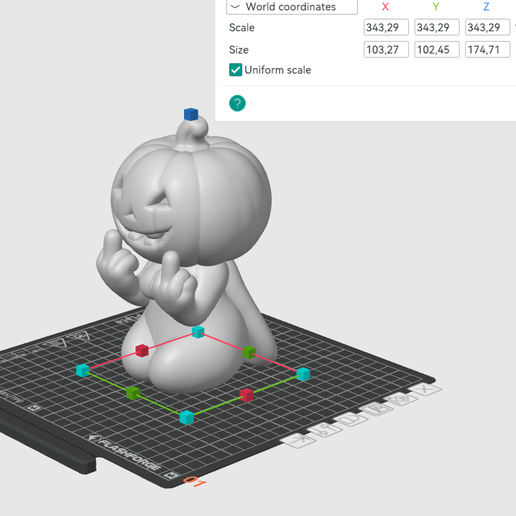Viewport: 516px width, 516px height.
Task: Click the Scale Z value field
Action: [x=487, y=27]
